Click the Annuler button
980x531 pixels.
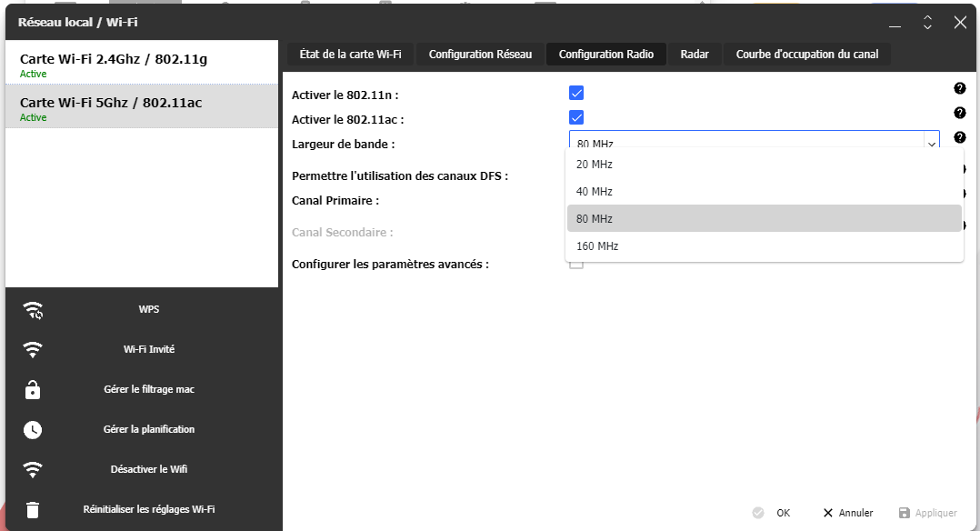click(847, 513)
